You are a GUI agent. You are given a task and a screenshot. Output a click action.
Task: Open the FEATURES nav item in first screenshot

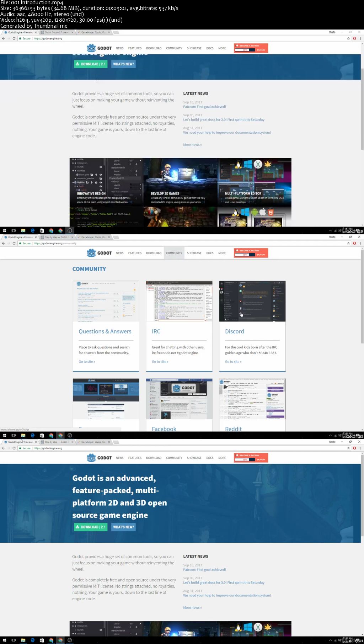[x=135, y=48]
